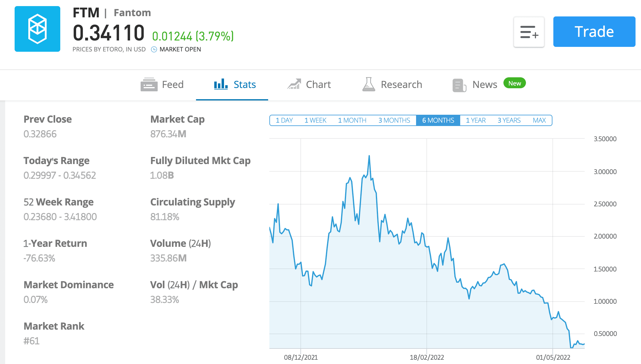Click the green change 0.01244 (3.79%)
This screenshot has width=641, height=364.
(x=193, y=36)
